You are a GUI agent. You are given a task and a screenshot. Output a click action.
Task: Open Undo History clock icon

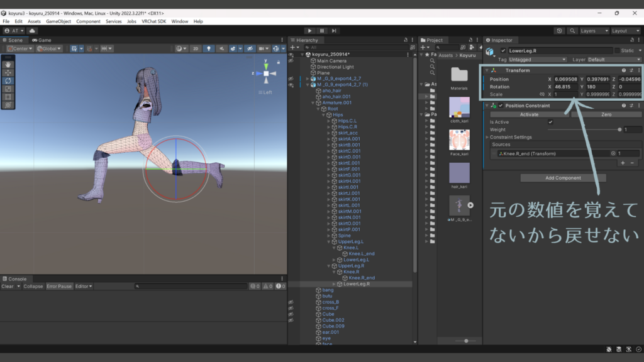point(560,31)
